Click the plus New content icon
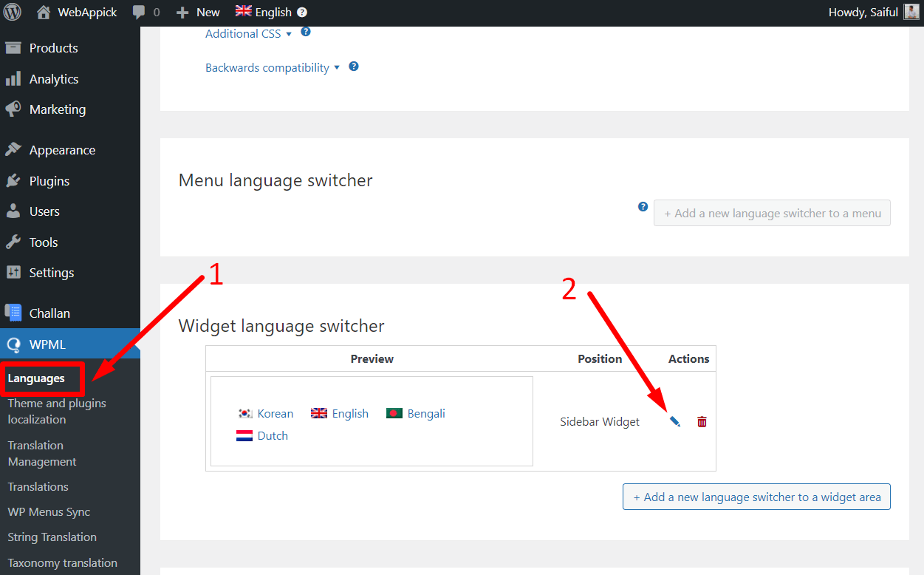This screenshot has width=924, height=575. pos(182,12)
